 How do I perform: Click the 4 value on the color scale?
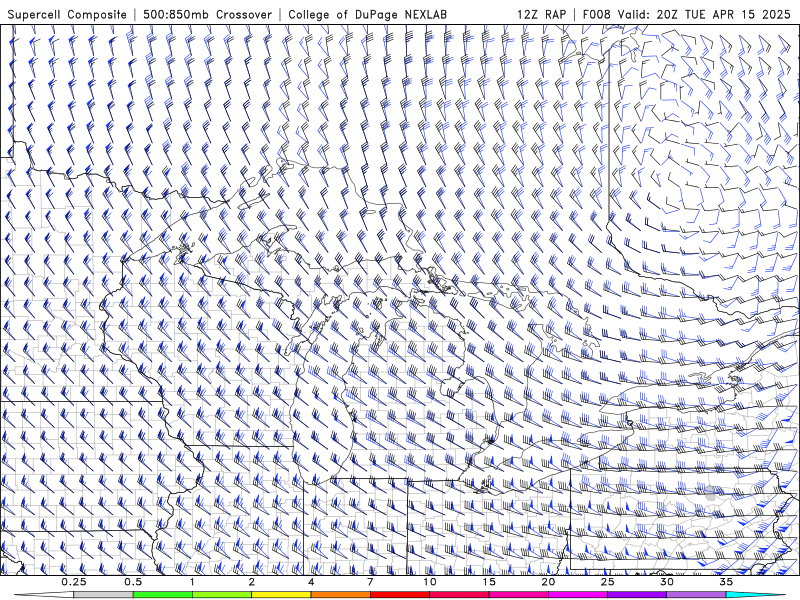(311, 582)
